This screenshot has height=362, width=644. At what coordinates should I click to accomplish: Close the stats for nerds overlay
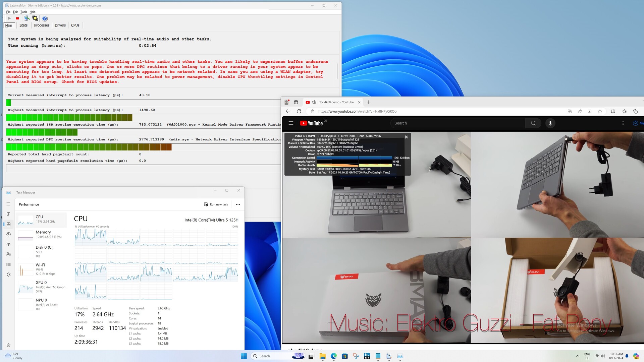point(407,137)
